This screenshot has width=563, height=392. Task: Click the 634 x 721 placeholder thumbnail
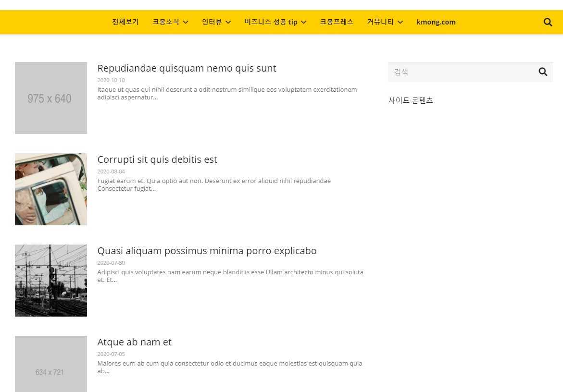(x=50, y=364)
